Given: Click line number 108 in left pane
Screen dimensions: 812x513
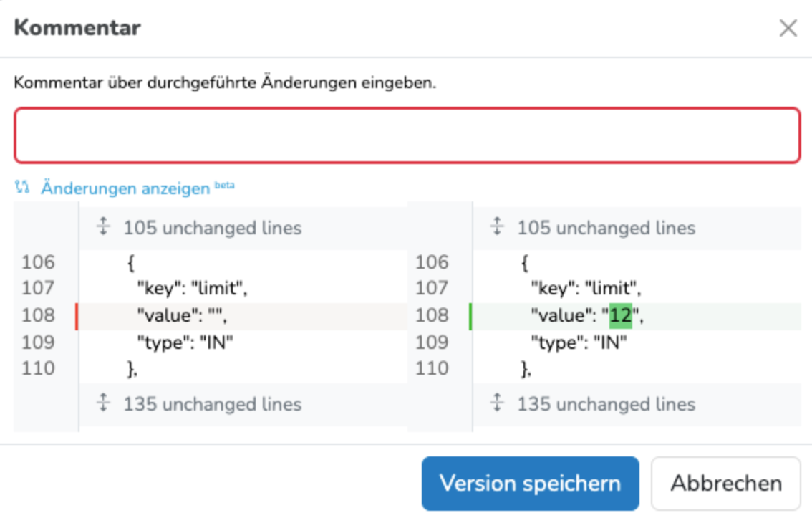Looking at the screenshot, I should [x=38, y=315].
